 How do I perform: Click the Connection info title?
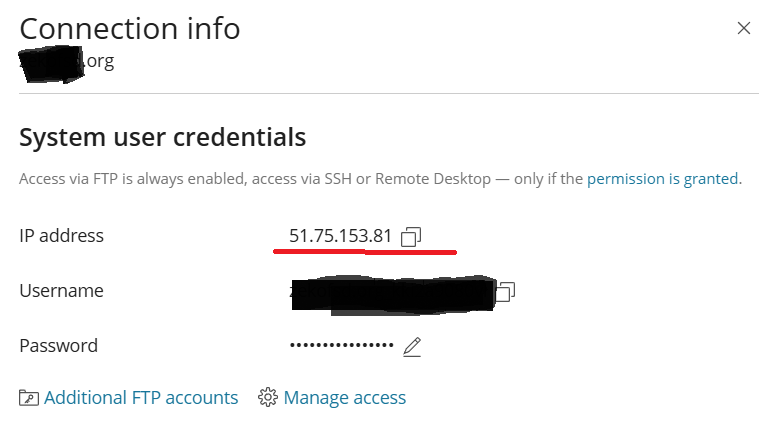(130, 29)
